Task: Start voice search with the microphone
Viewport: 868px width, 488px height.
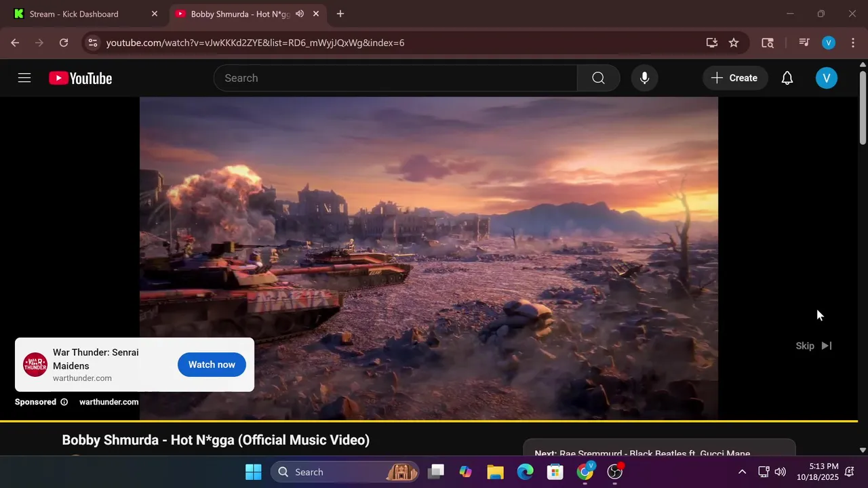Action: 644,78
